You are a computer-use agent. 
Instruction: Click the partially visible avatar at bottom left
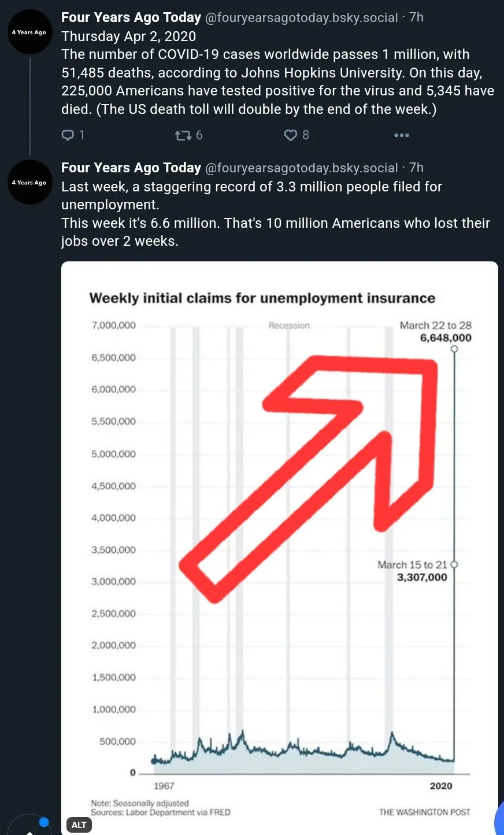click(26, 827)
